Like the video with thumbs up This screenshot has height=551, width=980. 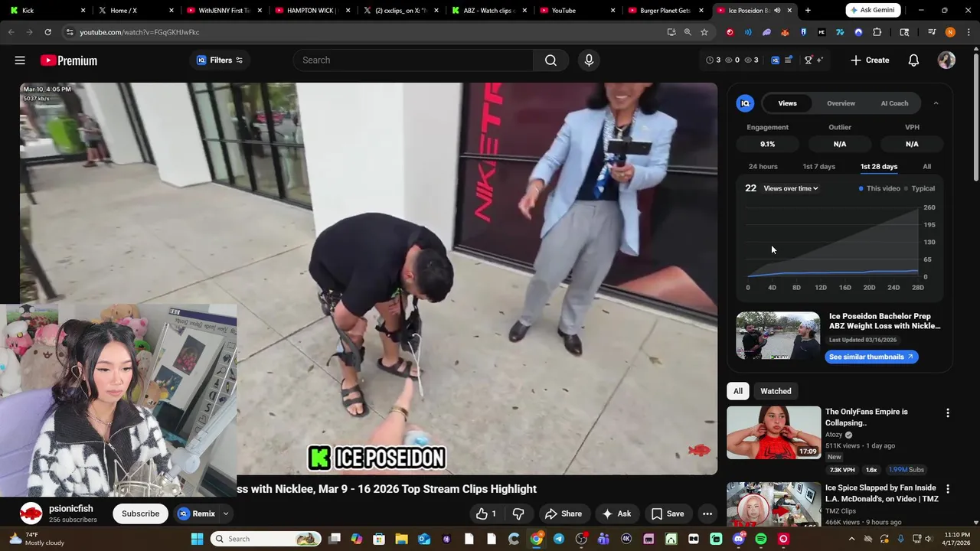tap(485, 514)
